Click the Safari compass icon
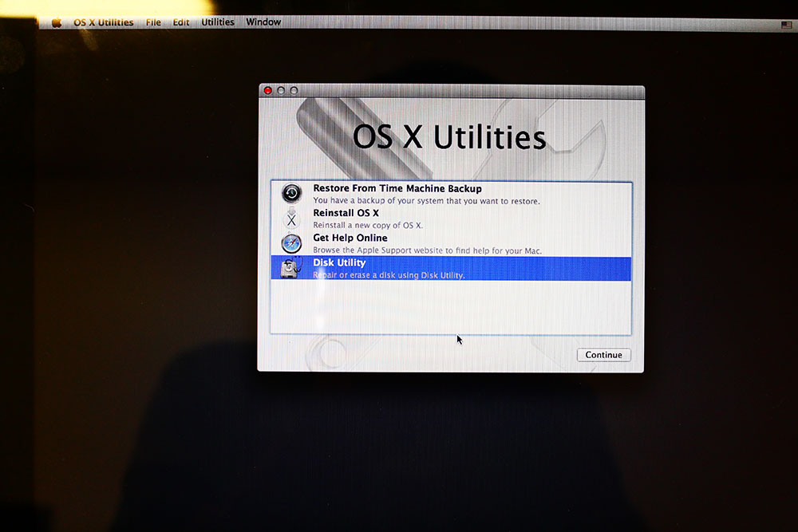 coord(291,243)
